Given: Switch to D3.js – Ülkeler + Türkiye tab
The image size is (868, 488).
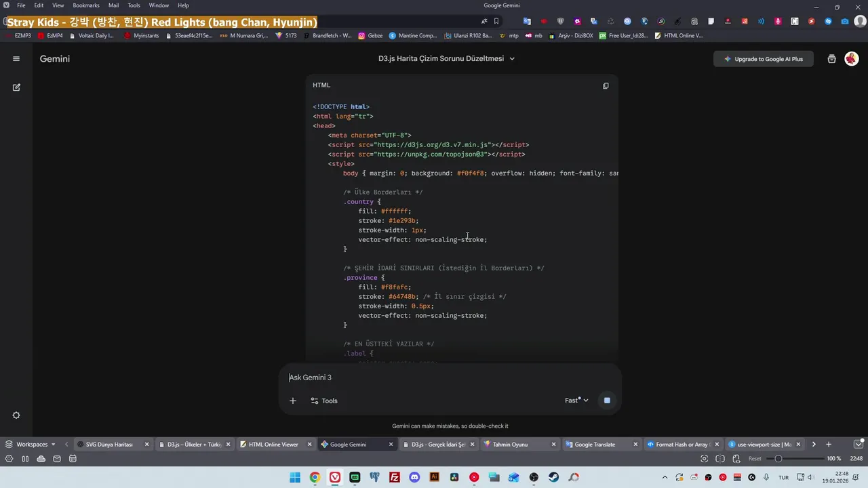Looking at the screenshot, I should (x=194, y=445).
